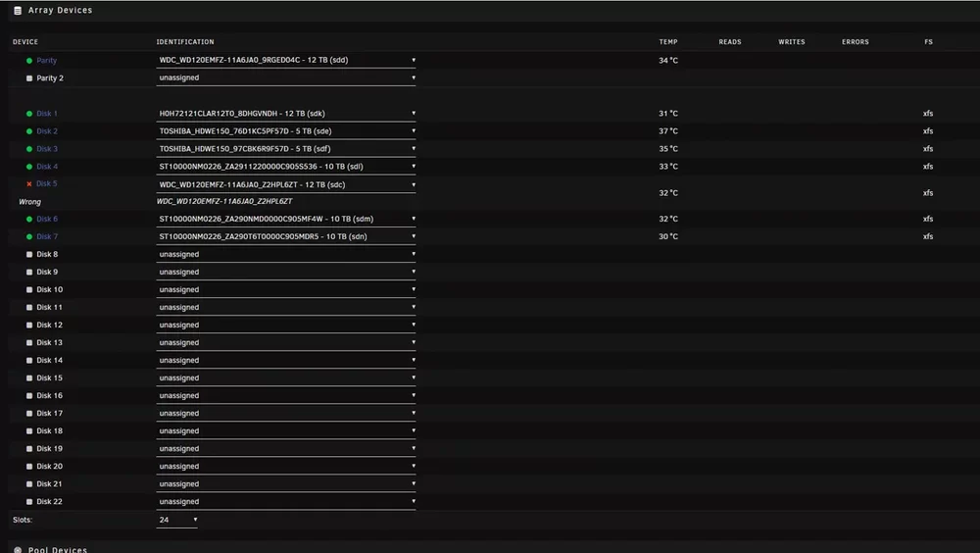The height and width of the screenshot is (553, 980).
Task: Click the Pool Devices section heading
Action: [x=58, y=550]
